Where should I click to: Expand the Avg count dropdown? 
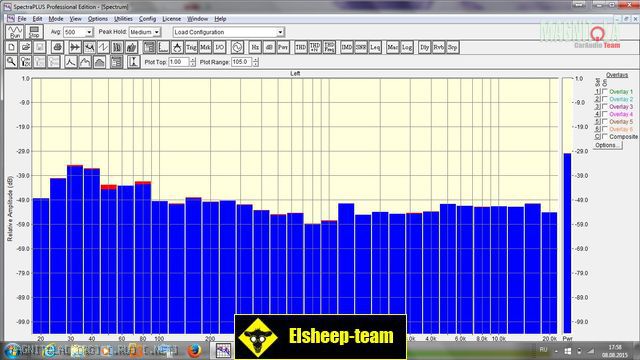[89, 32]
